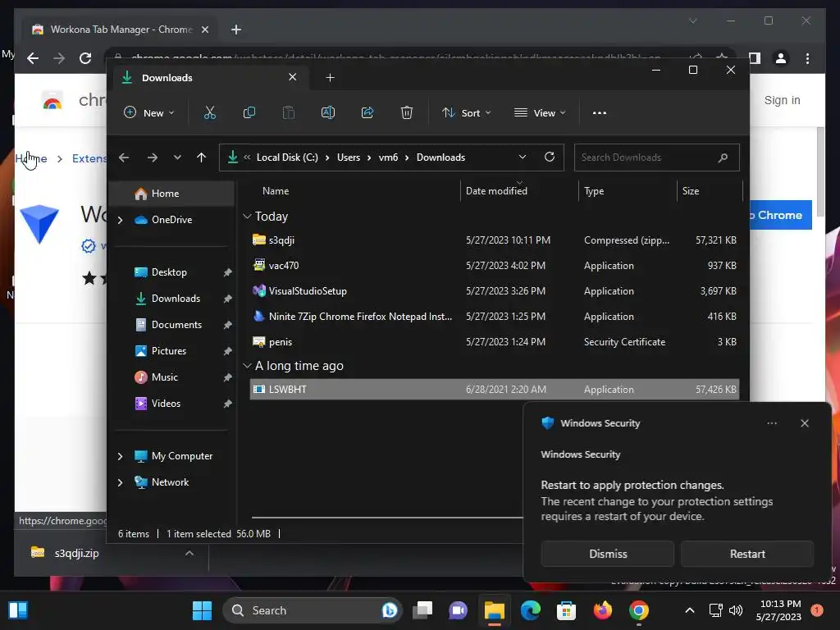Viewport: 840px width, 630px height.
Task: Select the vac470 application file
Action: tap(495, 266)
